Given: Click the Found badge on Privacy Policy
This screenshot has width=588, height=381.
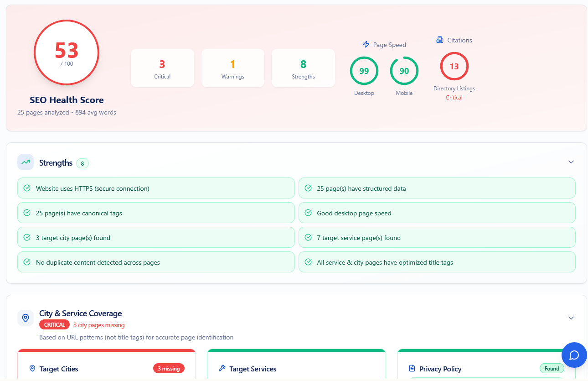Looking at the screenshot, I should pyautogui.click(x=552, y=368).
